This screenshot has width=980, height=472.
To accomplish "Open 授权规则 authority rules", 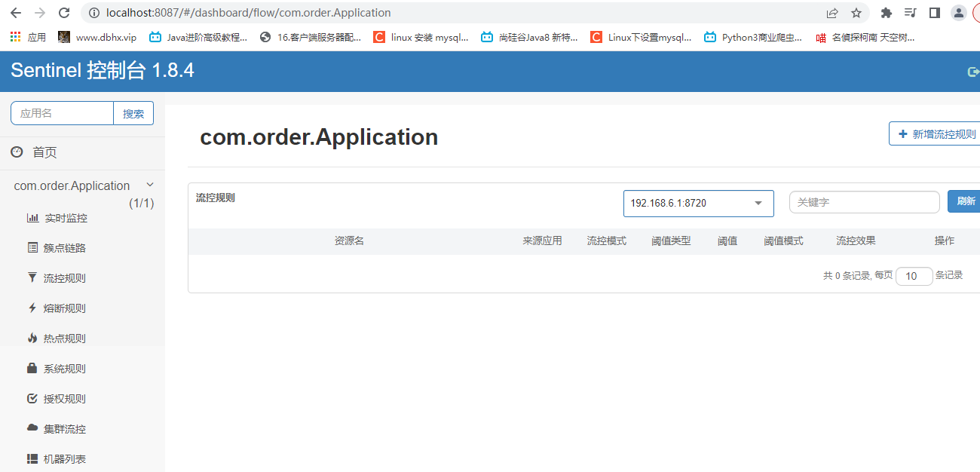I will 60,398.
